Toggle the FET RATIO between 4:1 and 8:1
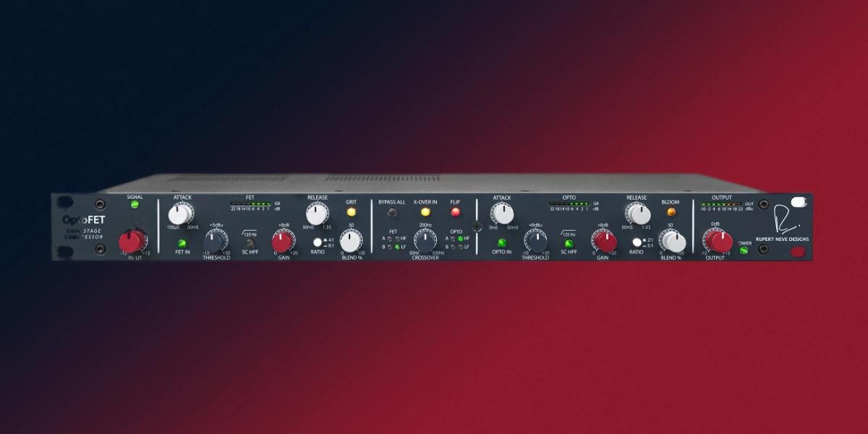 tap(317, 242)
